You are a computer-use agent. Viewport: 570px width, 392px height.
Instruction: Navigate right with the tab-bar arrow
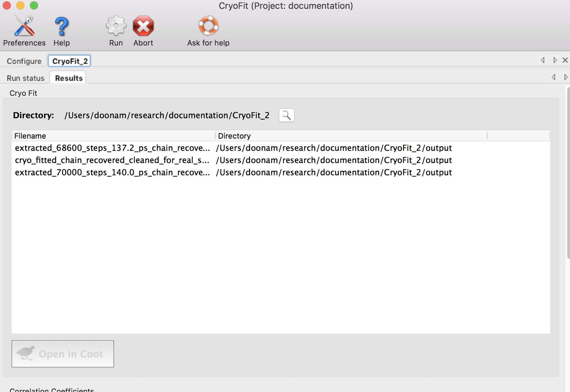click(555, 60)
